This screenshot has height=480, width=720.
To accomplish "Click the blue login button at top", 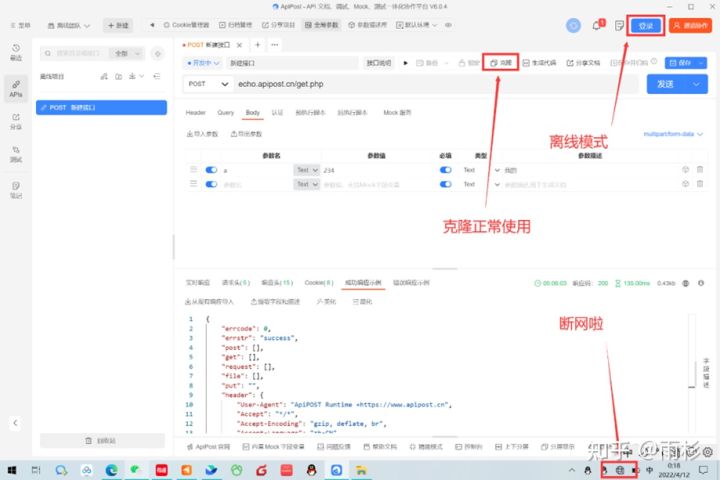I will pos(646,26).
